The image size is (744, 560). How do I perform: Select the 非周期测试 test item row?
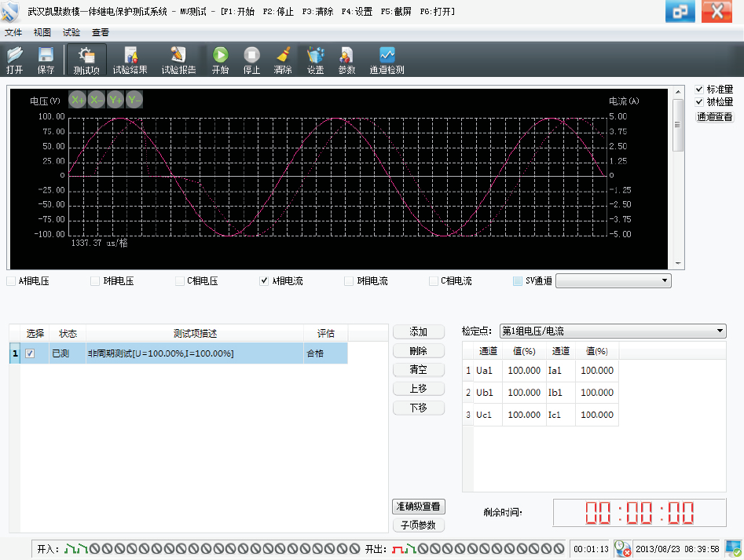194,353
